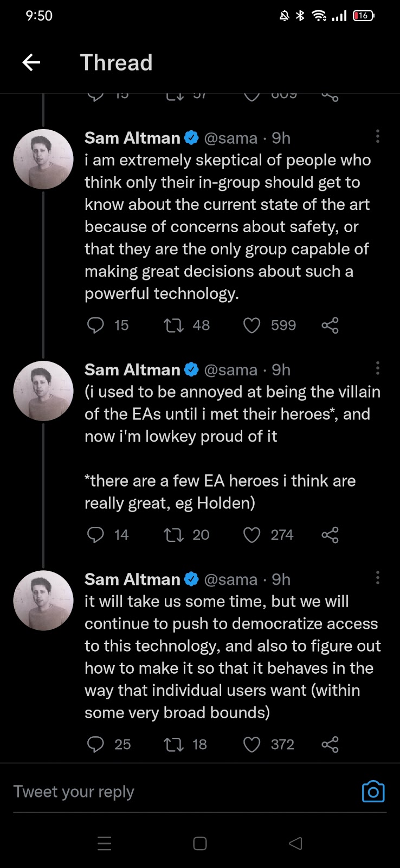Share the 'villain of the EAs' tweet
This screenshot has width=400, height=868.
pyautogui.click(x=330, y=535)
